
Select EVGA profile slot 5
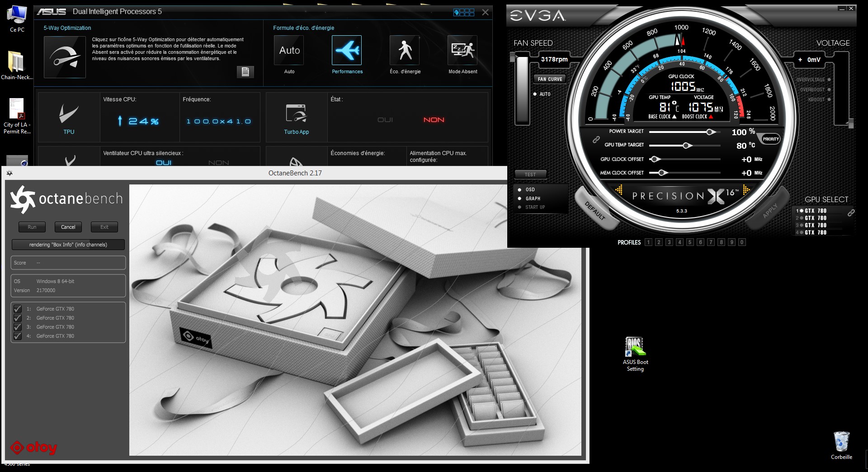[690, 242]
